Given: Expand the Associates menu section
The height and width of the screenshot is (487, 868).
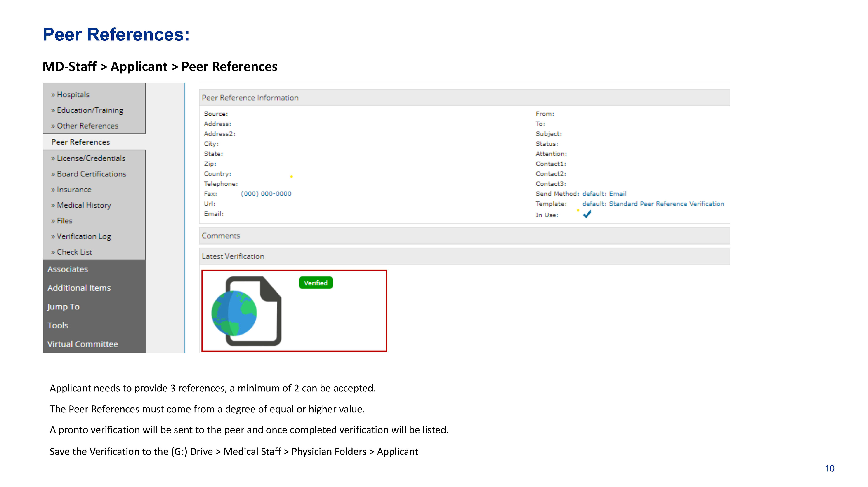Looking at the screenshot, I should (x=68, y=269).
